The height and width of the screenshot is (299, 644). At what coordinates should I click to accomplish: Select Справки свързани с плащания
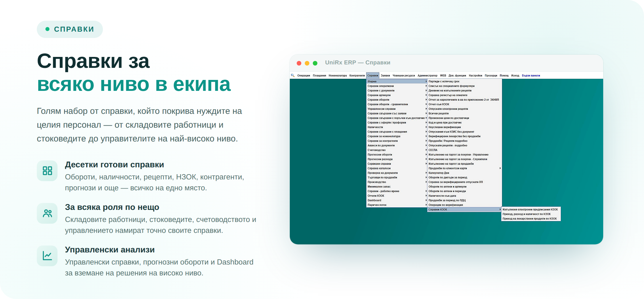pos(397,132)
